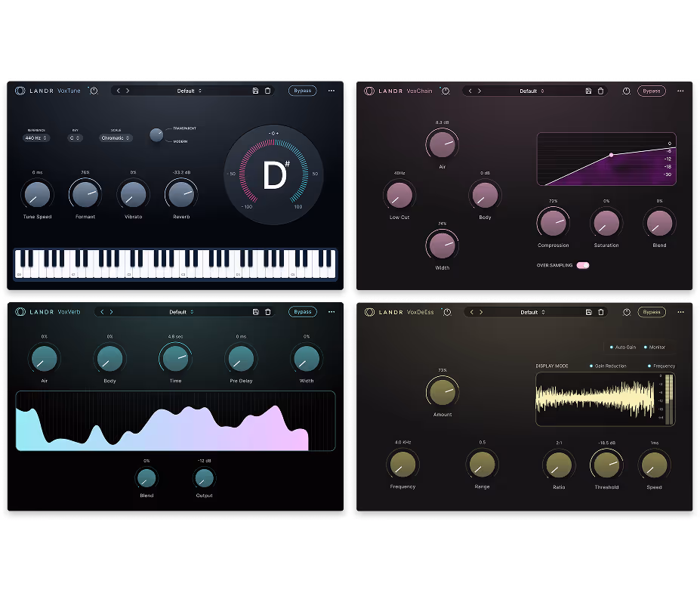Delete the preset in VoxVerb
The height and width of the screenshot is (593, 700).
point(268,312)
